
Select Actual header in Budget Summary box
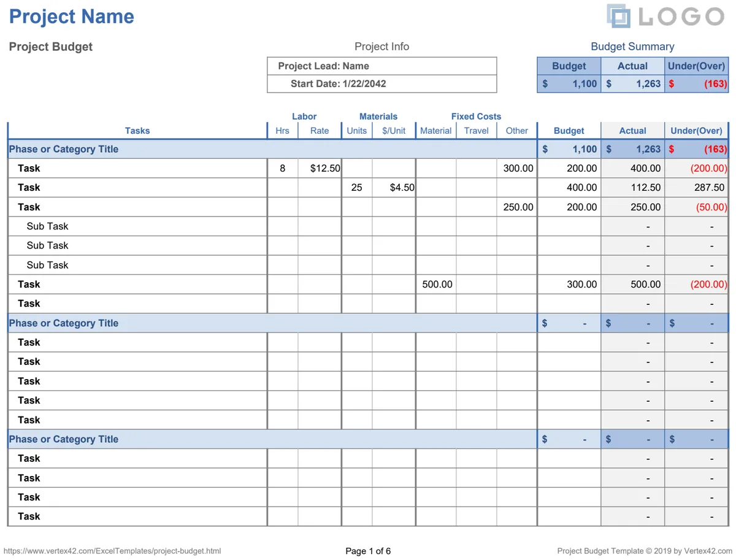click(632, 66)
